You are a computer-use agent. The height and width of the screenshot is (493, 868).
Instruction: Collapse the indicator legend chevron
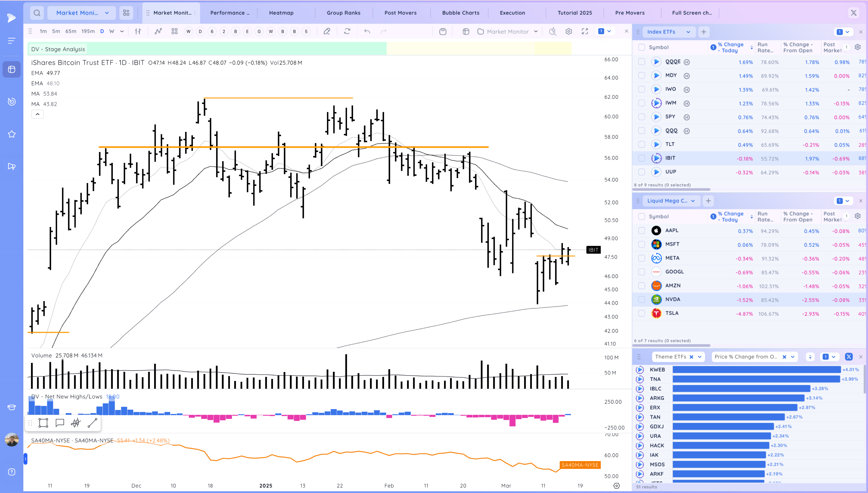[x=38, y=114]
